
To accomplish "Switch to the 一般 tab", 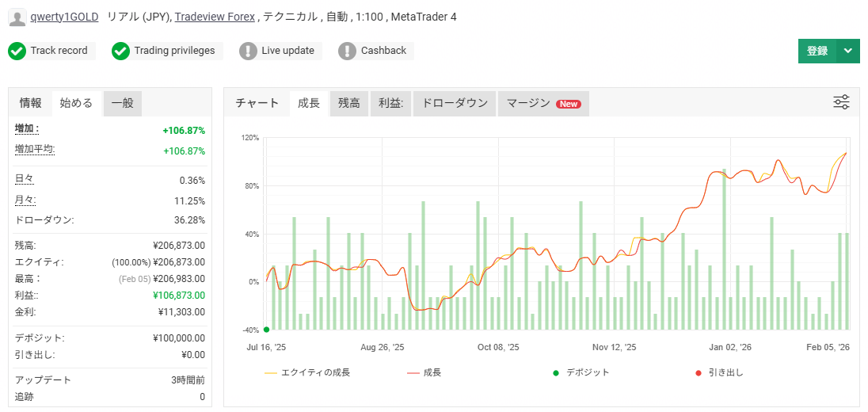I will (123, 103).
